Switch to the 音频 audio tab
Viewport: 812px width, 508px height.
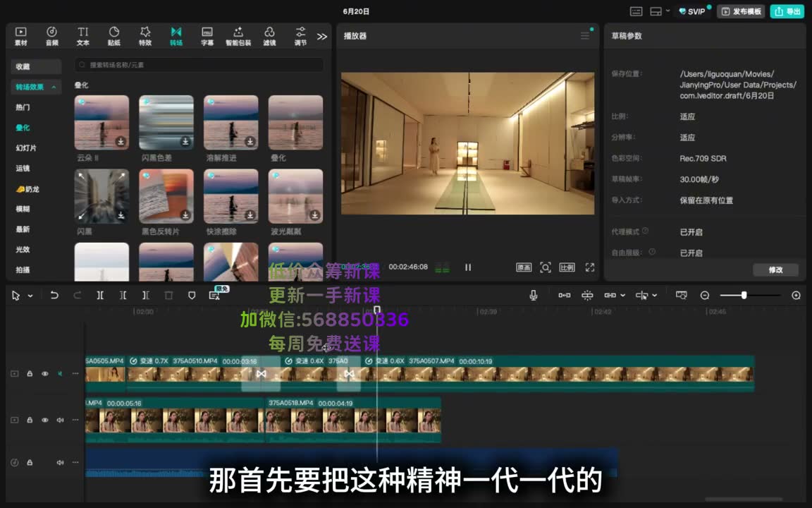[x=51, y=36]
